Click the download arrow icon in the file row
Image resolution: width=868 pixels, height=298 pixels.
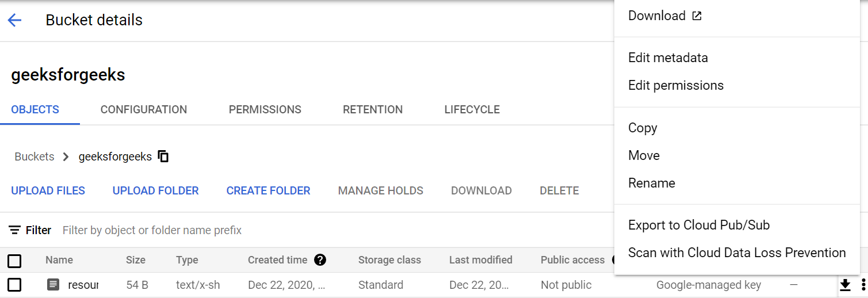tap(845, 285)
